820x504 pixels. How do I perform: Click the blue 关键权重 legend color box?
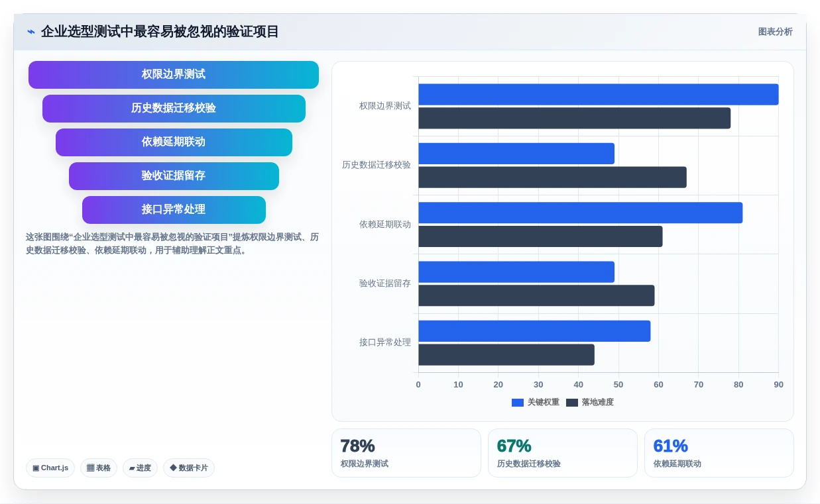click(x=518, y=403)
